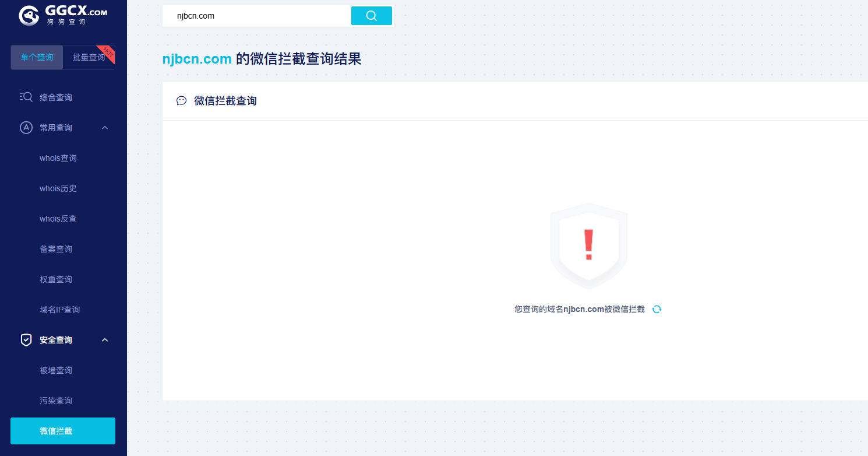Click the red exclamation shield graphic
Image resolution: width=868 pixels, height=456 pixels.
coord(589,246)
